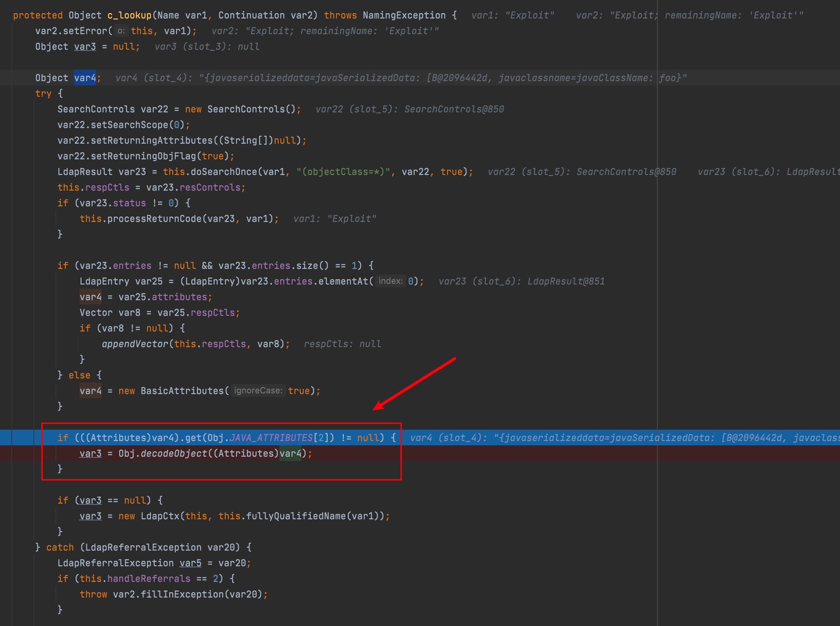840x626 pixels.
Task: Click the 'index:' parameter hint in elementAt
Action: tap(390, 281)
